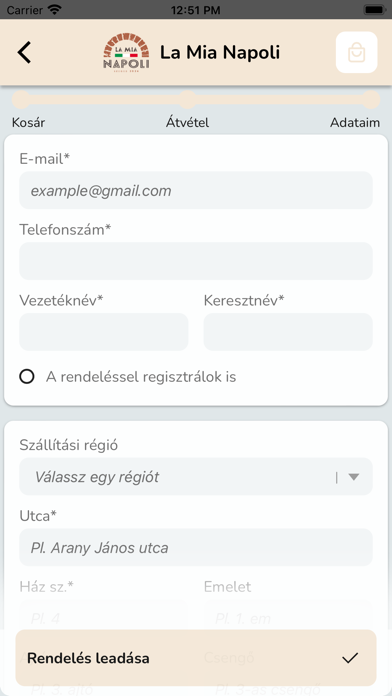Focus the Telefonszám input field
The width and height of the screenshot is (392, 696).
point(196,261)
